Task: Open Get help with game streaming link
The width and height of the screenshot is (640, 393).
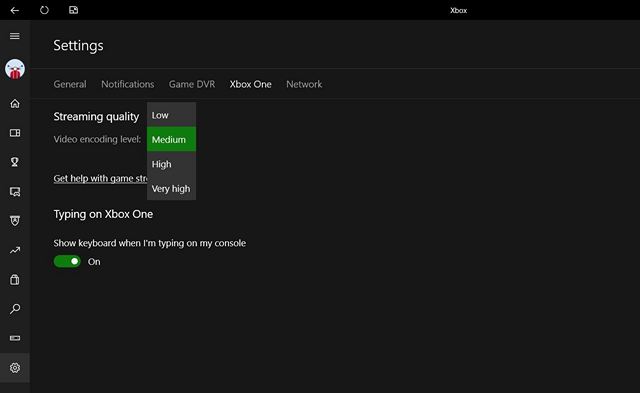Action: coord(100,178)
